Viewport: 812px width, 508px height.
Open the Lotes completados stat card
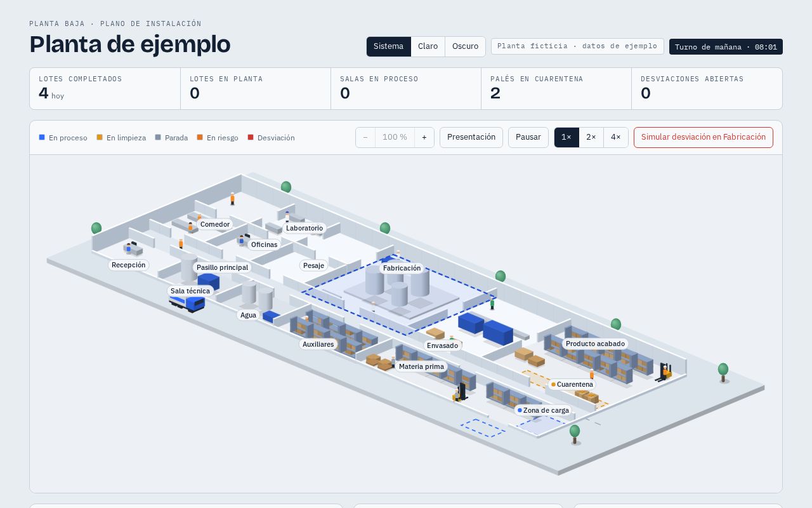coord(105,89)
